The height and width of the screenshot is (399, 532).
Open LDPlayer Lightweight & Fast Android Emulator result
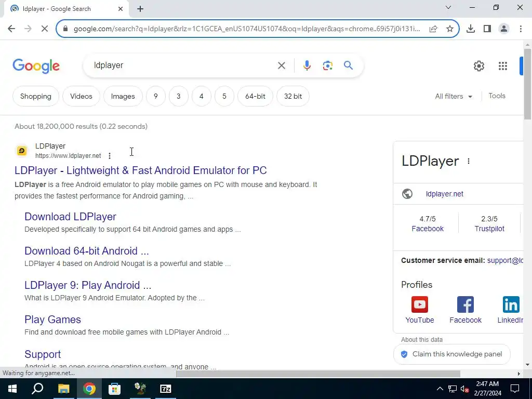pos(140,170)
